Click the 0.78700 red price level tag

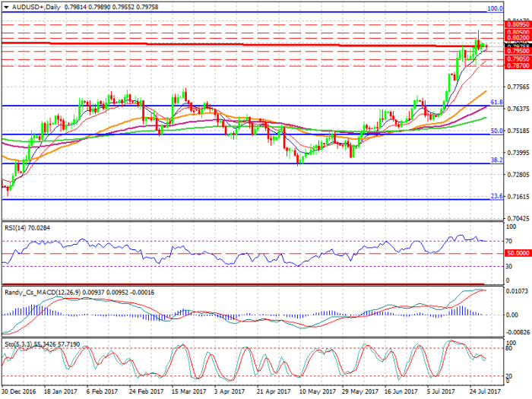[518, 65]
